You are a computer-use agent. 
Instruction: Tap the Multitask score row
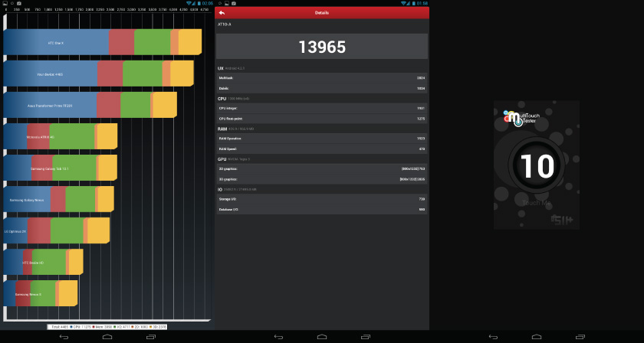pyautogui.click(x=322, y=78)
